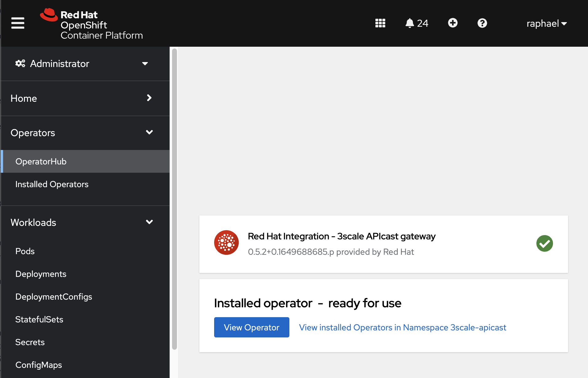Viewport: 588px width, 378px height.
Task: Expand the Home navigation section
Action: 82,98
